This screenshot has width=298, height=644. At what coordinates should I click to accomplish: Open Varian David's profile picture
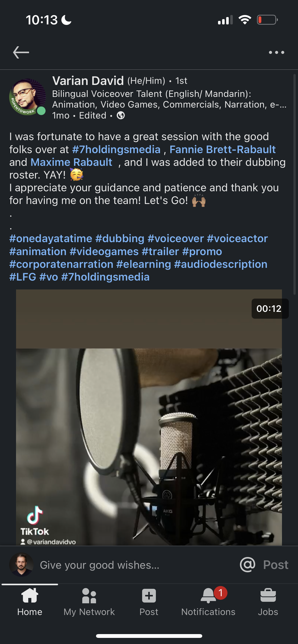click(x=28, y=97)
